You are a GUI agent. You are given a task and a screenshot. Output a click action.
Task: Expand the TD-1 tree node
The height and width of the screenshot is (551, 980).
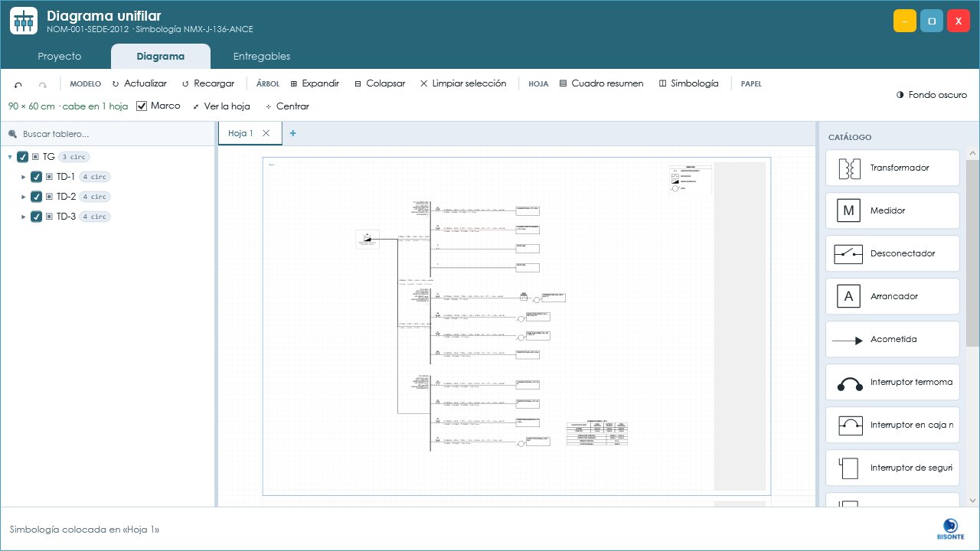pyautogui.click(x=24, y=177)
